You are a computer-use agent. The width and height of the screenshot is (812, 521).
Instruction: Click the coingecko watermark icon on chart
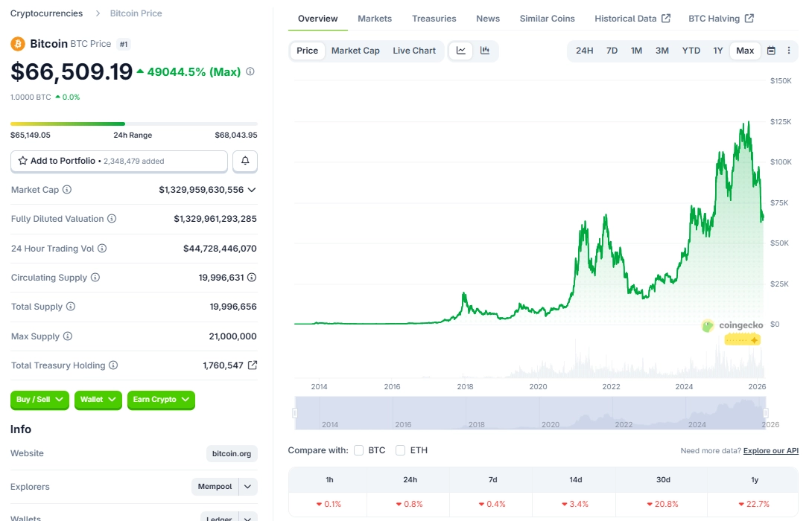point(706,325)
